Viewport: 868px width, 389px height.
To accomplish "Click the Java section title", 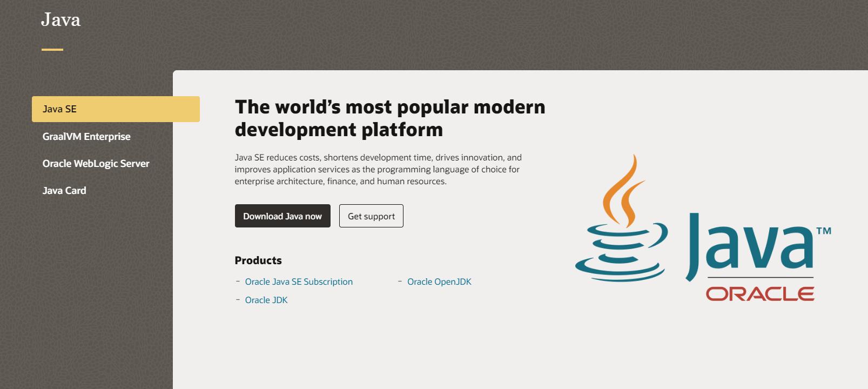I will (x=61, y=20).
